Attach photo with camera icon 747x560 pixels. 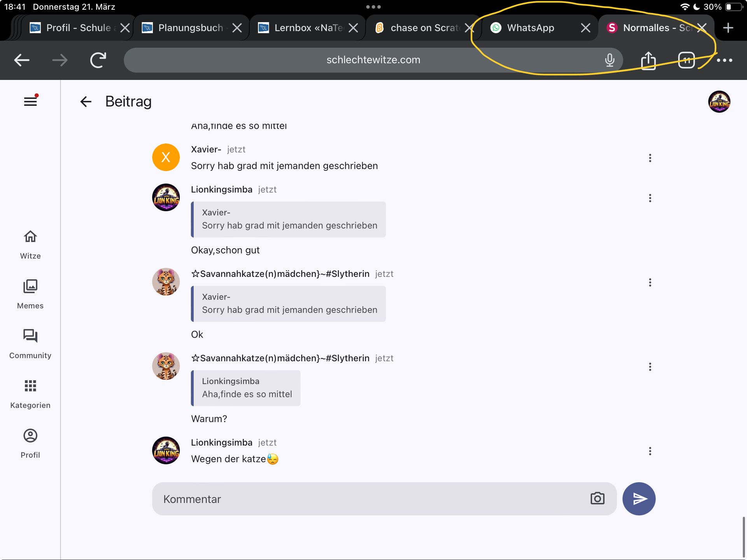tap(597, 499)
